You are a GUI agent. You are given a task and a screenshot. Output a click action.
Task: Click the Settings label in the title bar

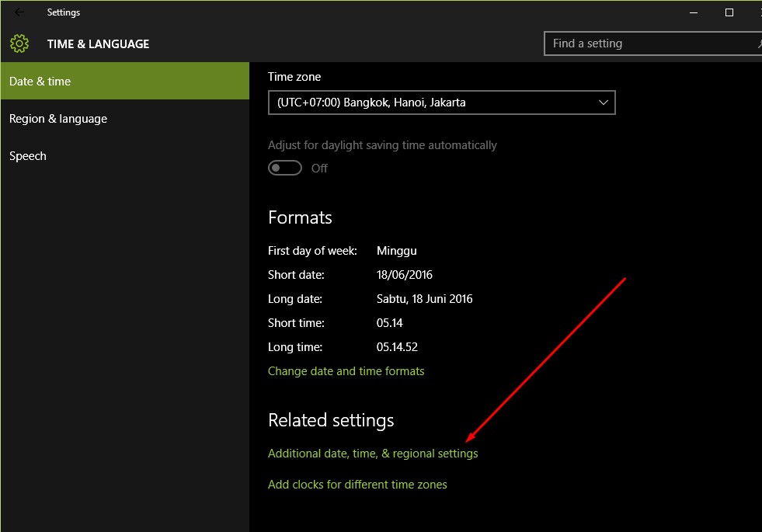click(x=64, y=12)
